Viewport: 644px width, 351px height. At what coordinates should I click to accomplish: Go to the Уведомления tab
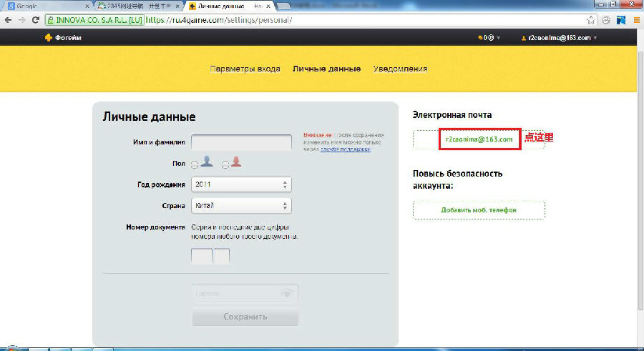(x=400, y=69)
